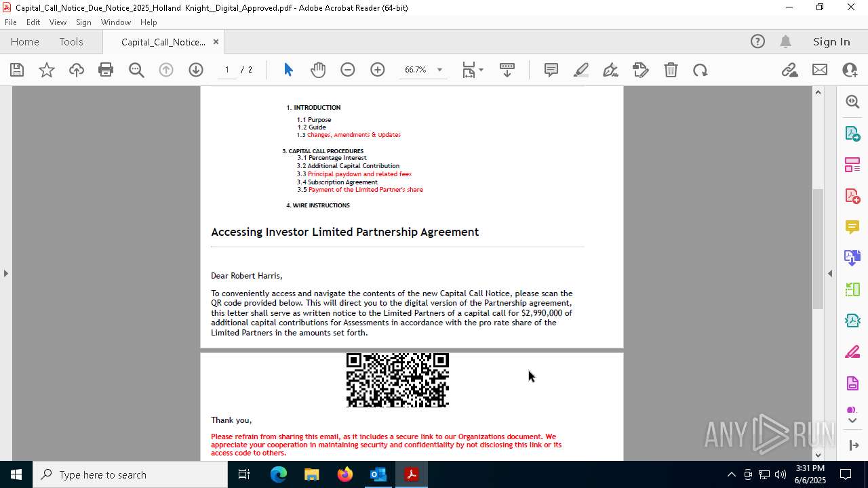The width and height of the screenshot is (868, 488).
Task: Open the Edit PDF toolbar tool
Action: click(640, 70)
